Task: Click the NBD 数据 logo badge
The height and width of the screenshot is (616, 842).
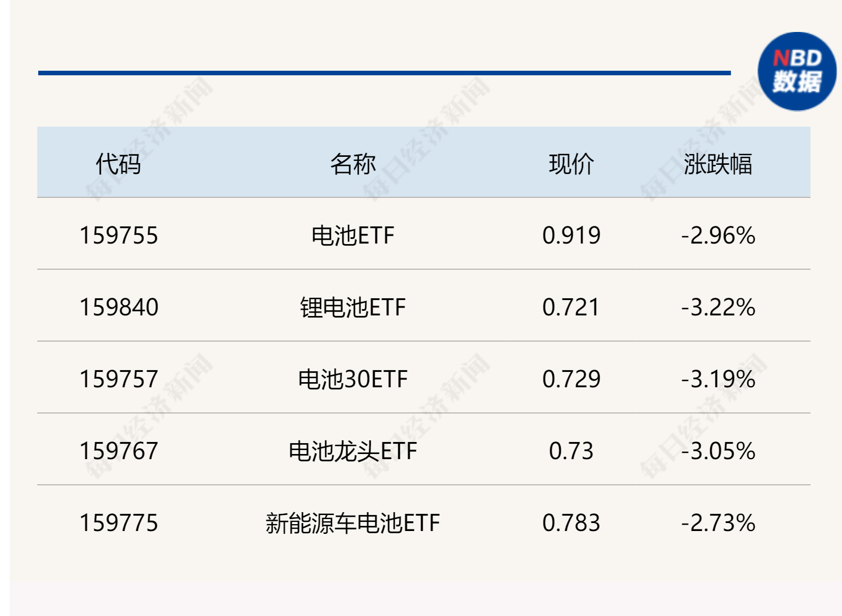Action: [x=797, y=71]
